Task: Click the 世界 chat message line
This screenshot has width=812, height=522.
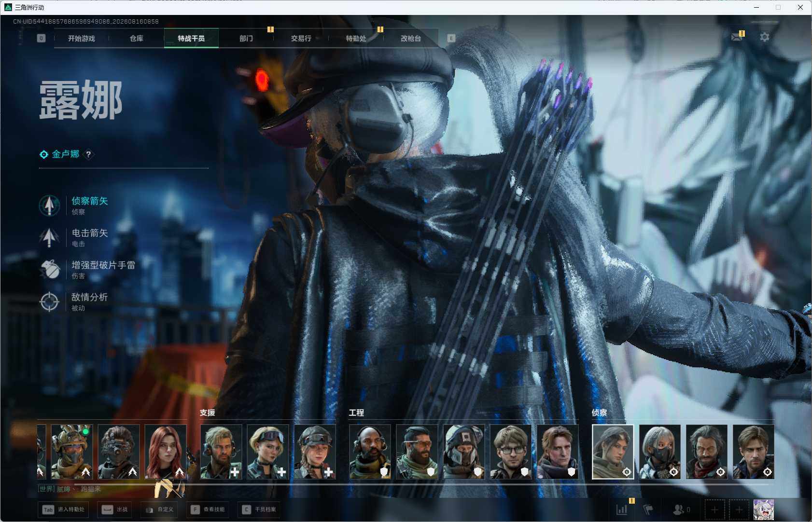Action: click(70, 489)
